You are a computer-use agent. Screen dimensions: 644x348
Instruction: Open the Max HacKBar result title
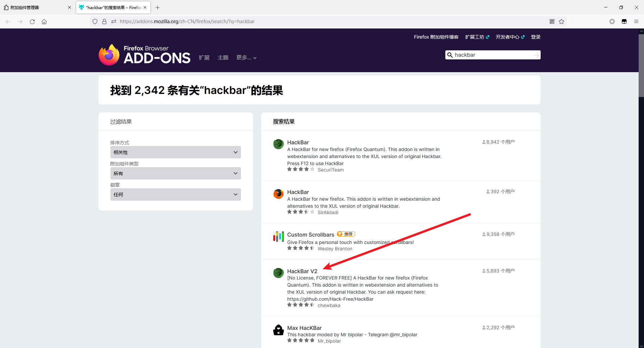pyautogui.click(x=304, y=328)
